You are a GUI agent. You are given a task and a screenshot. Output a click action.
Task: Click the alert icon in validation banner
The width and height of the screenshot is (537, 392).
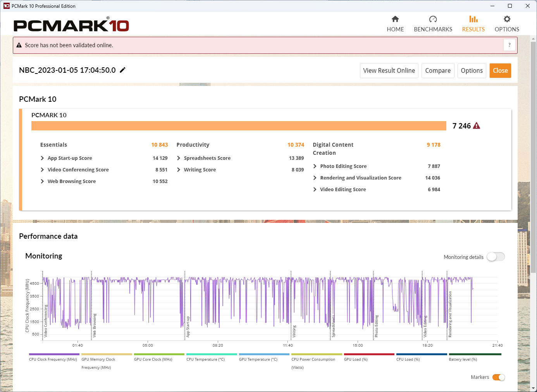(19, 45)
